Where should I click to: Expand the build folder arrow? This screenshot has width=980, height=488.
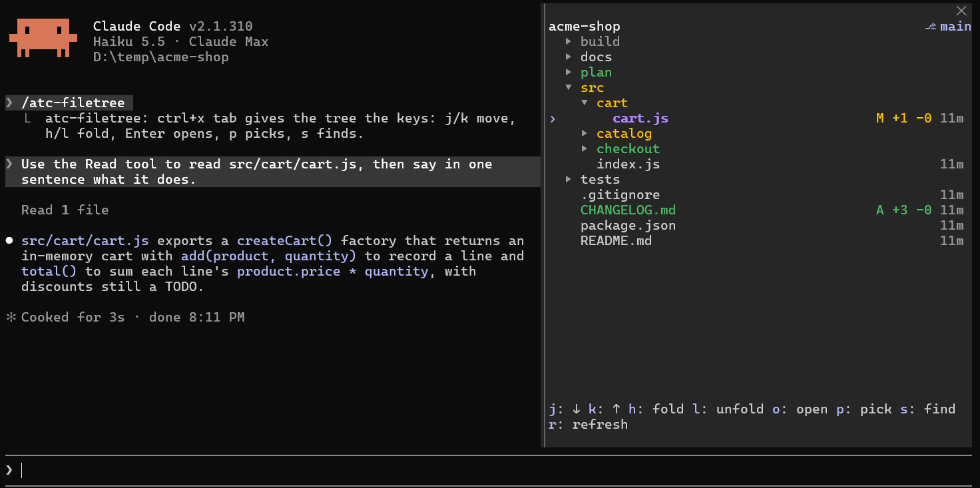[569, 41]
